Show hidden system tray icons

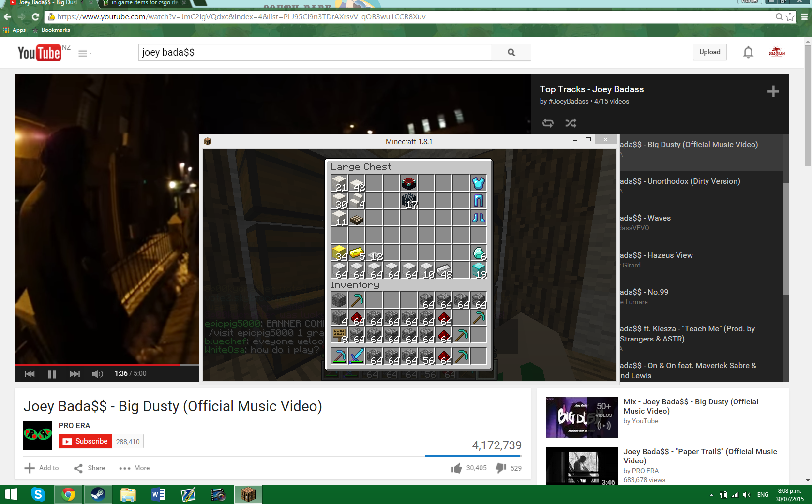tap(711, 495)
